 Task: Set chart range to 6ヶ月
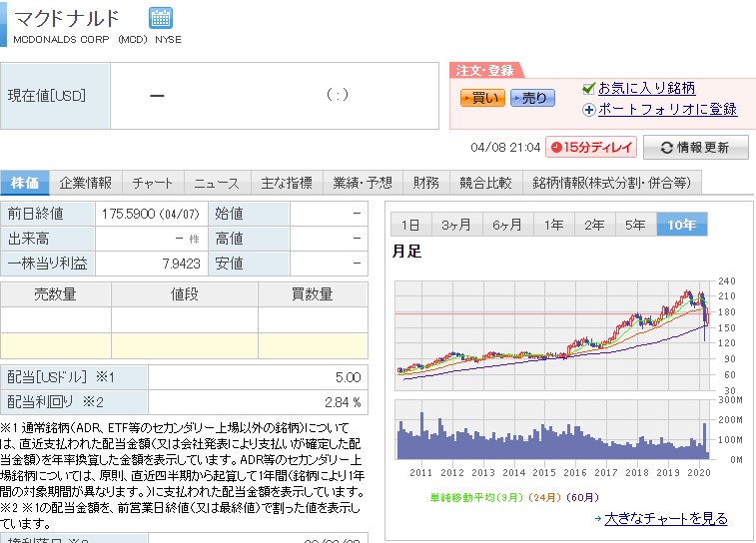point(507,225)
